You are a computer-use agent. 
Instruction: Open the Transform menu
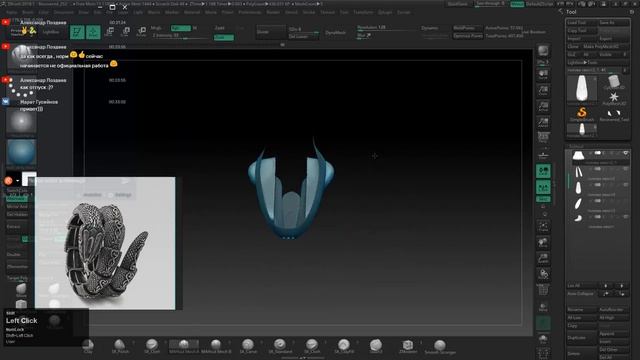coord(363,13)
